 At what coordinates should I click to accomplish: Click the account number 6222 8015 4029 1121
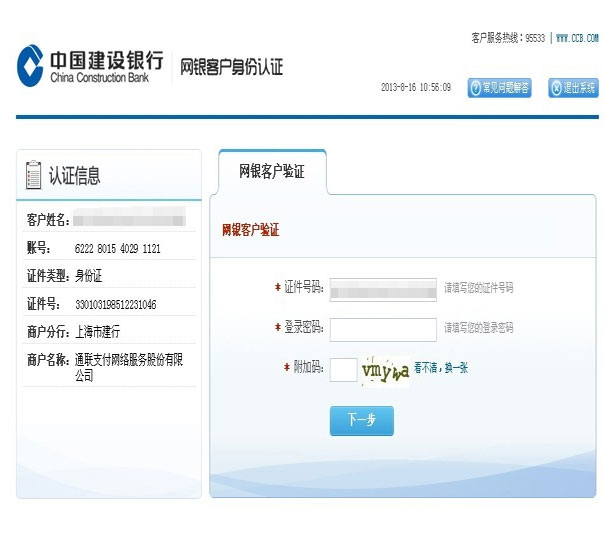click(x=117, y=248)
